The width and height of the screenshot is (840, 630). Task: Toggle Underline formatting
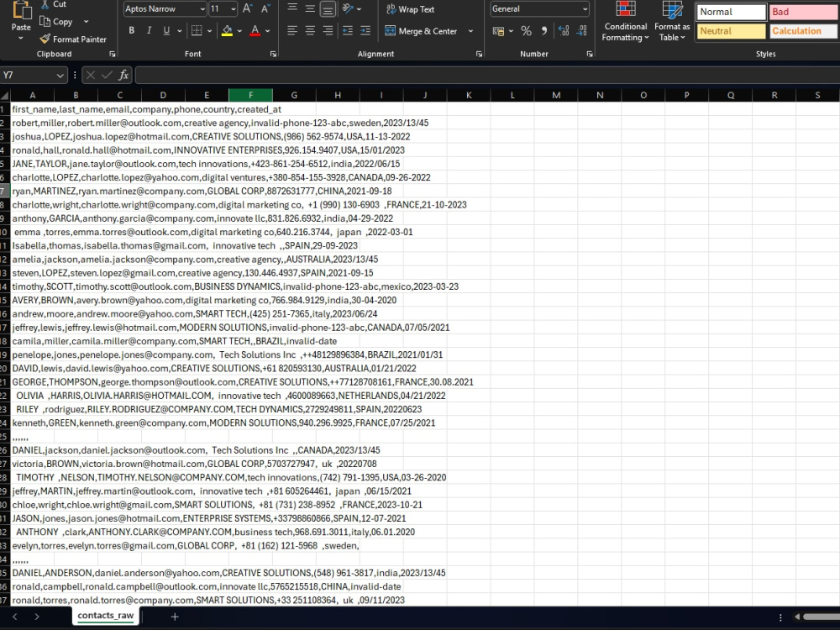166,30
